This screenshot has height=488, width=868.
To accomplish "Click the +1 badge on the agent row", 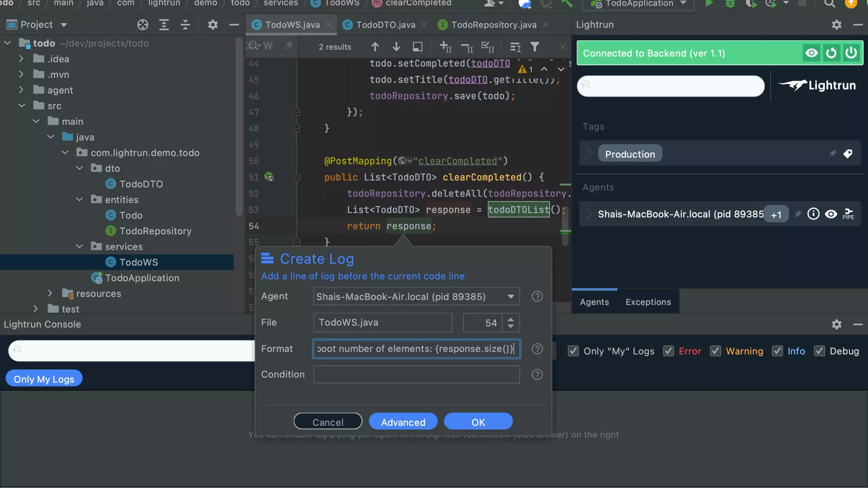I will (776, 215).
